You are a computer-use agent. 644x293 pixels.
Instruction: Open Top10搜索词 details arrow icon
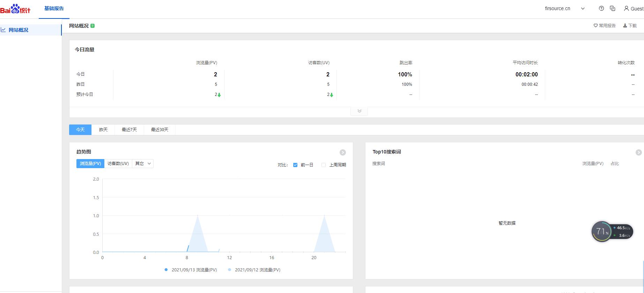638,152
